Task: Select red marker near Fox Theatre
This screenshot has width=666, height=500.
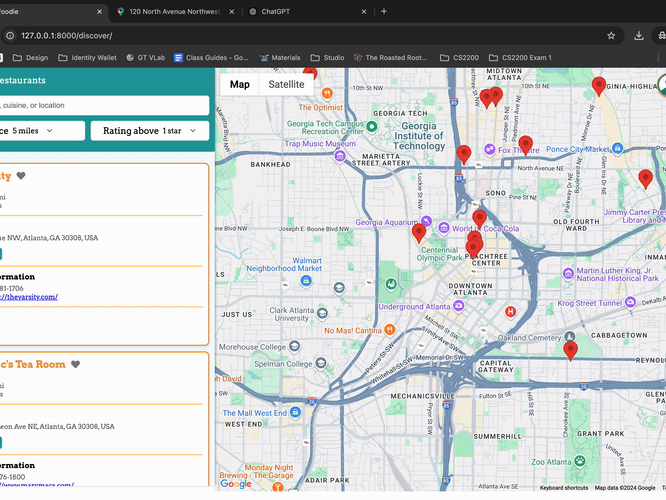Action: click(x=526, y=145)
